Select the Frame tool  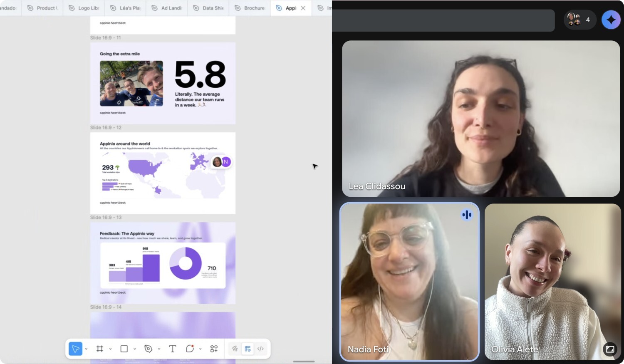(100, 349)
